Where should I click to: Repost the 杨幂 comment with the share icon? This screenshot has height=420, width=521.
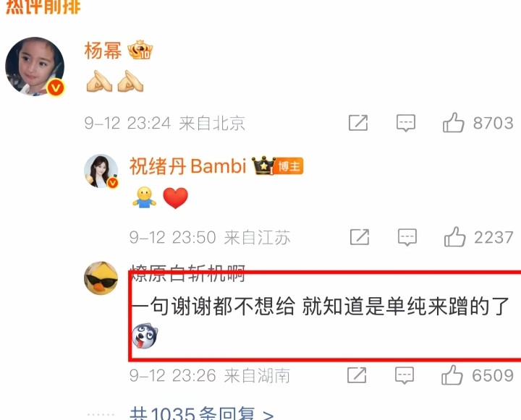358,122
